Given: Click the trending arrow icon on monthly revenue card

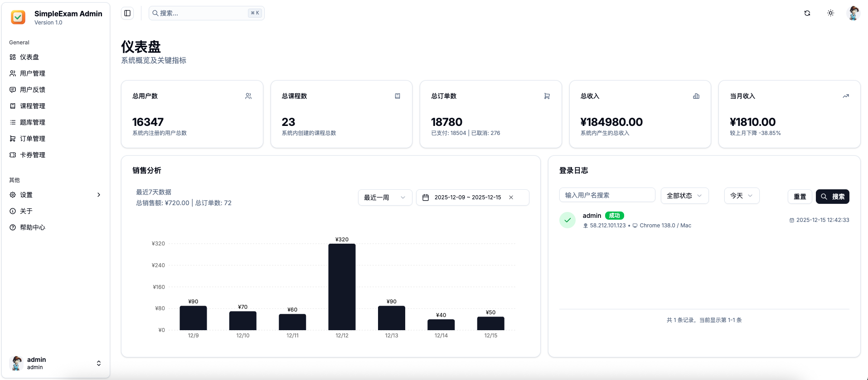Looking at the screenshot, I should point(846,96).
